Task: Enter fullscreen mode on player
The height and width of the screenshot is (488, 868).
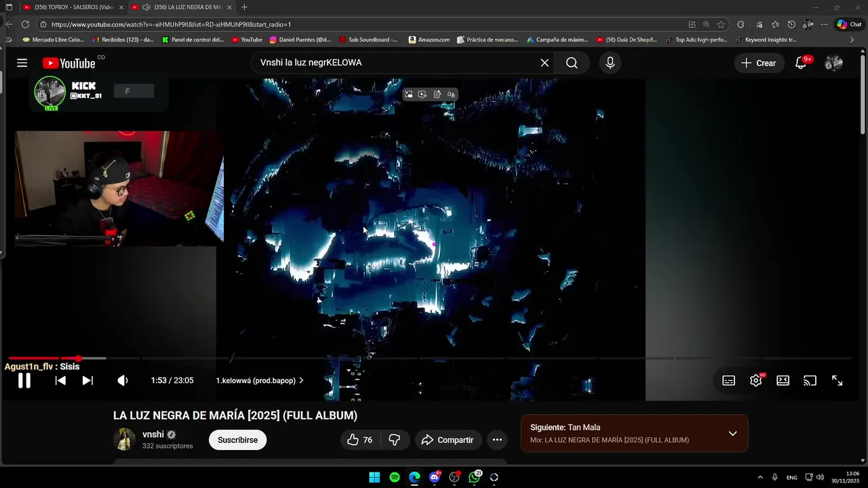Action: click(837, 380)
